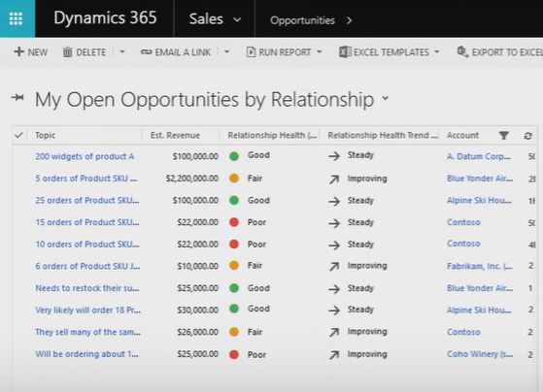Open the Opportunities breadcrumb
543x392 pixels.
coord(302,20)
